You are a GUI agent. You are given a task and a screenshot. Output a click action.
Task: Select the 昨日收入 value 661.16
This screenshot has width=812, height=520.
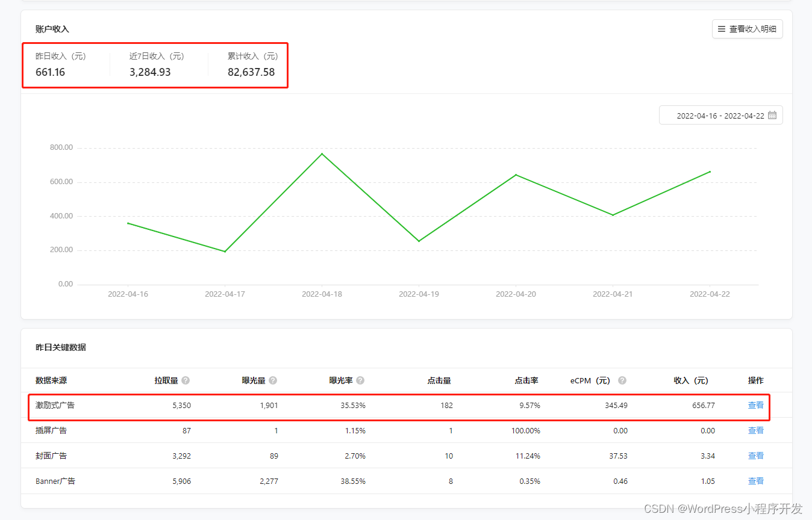coord(50,72)
